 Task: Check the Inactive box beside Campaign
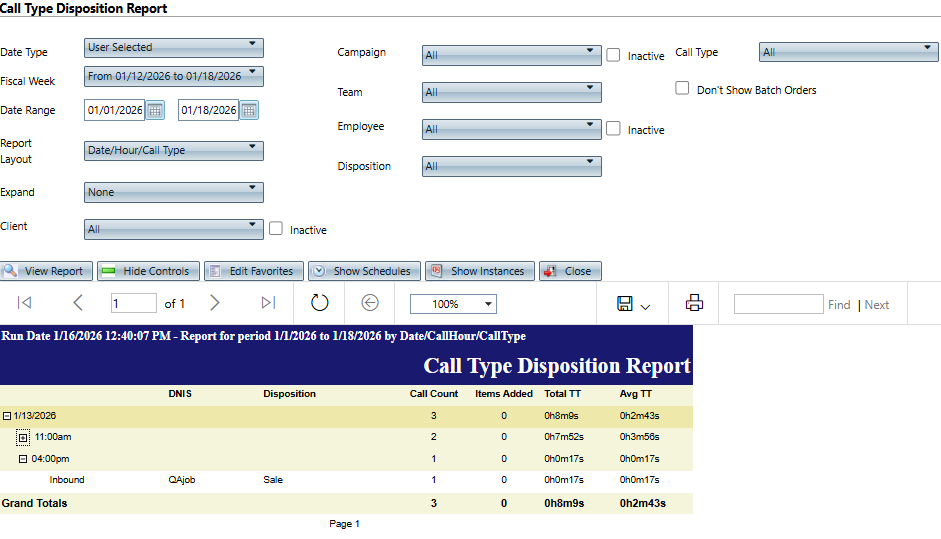point(613,55)
